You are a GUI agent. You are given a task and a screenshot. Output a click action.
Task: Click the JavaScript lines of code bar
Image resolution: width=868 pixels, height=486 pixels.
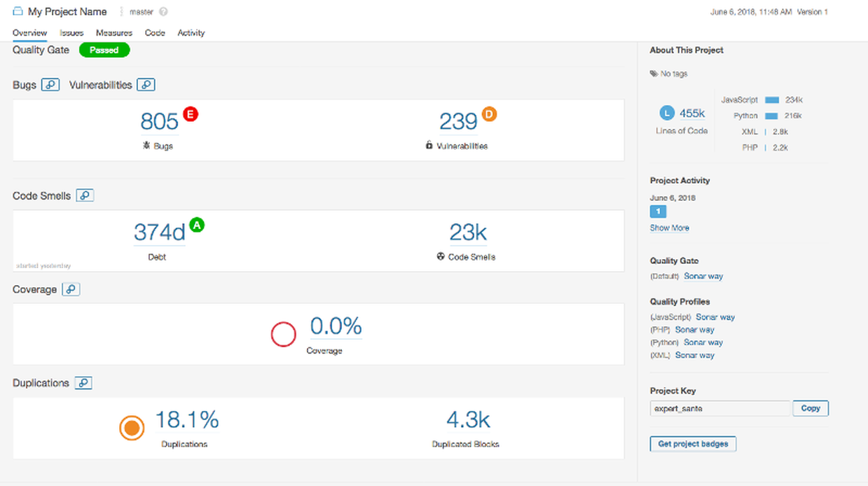772,100
